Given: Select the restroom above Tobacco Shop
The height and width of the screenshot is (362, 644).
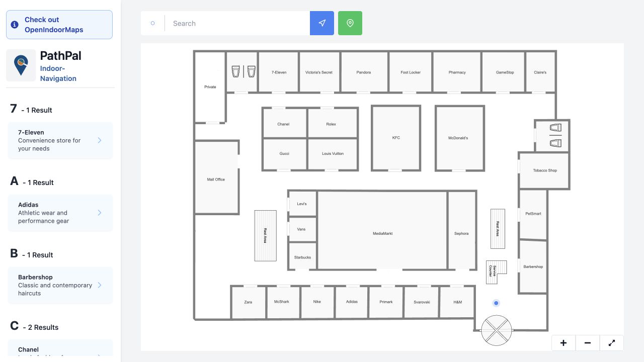Looking at the screenshot, I should coord(552,136).
